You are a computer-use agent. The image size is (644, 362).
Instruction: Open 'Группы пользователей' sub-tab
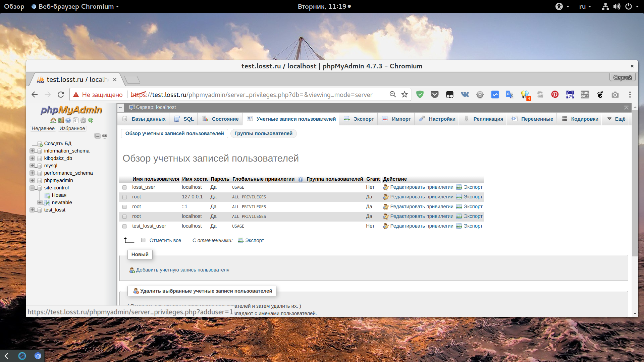[x=263, y=133]
